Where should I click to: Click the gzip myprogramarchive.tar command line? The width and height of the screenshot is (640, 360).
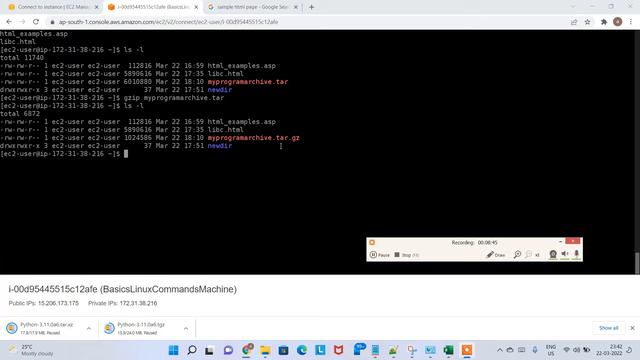(x=112, y=98)
